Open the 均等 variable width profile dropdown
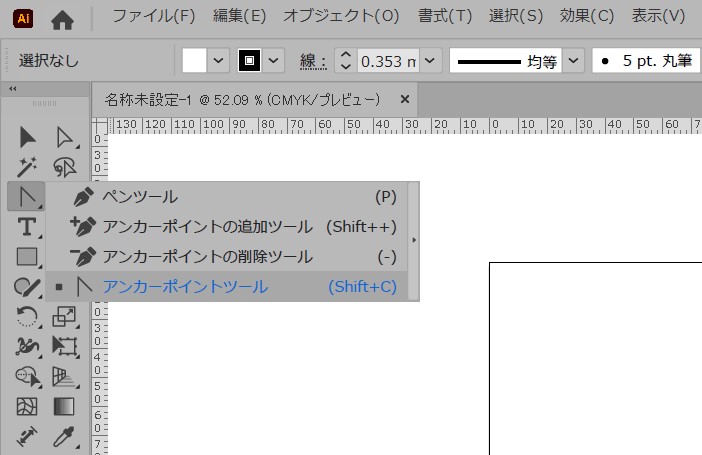This screenshot has height=455, width=702. pos(573,60)
